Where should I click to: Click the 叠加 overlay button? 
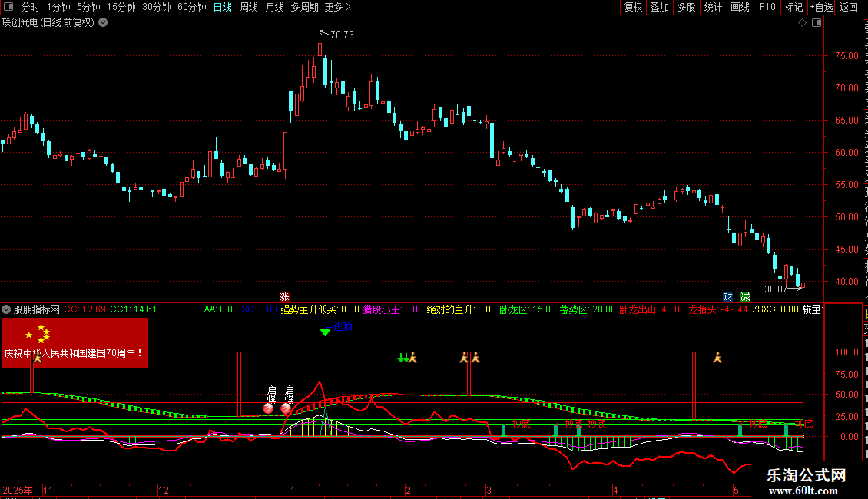659,7
